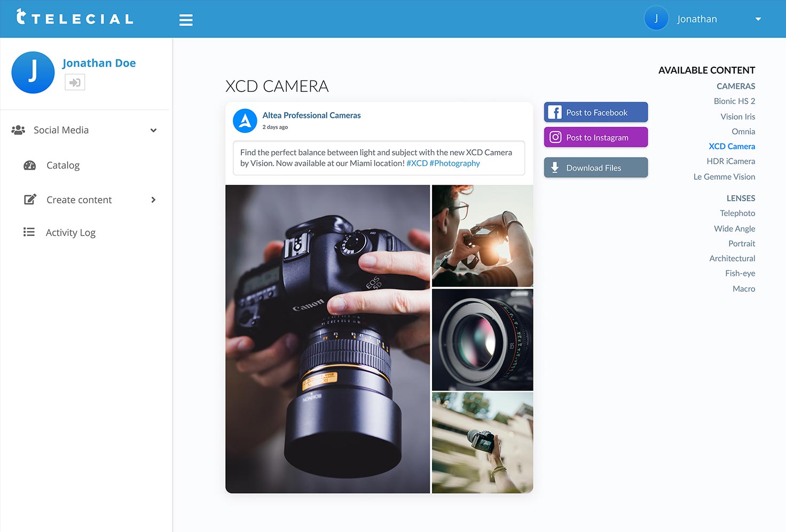Expand the Social Media chevron
This screenshot has height=532, width=786.
154,130
